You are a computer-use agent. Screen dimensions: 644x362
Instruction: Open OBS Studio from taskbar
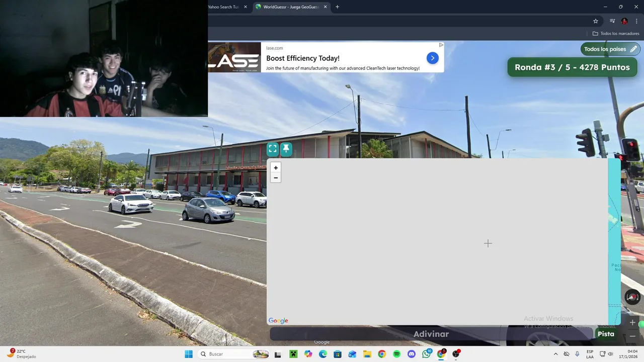coord(456,354)
